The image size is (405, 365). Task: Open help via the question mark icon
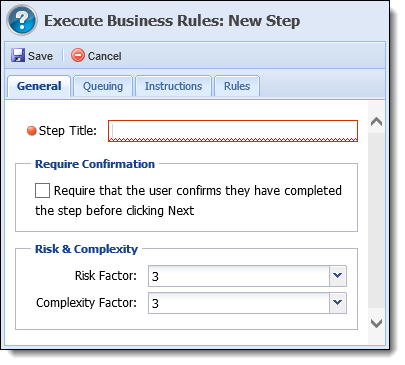point(22,20)
